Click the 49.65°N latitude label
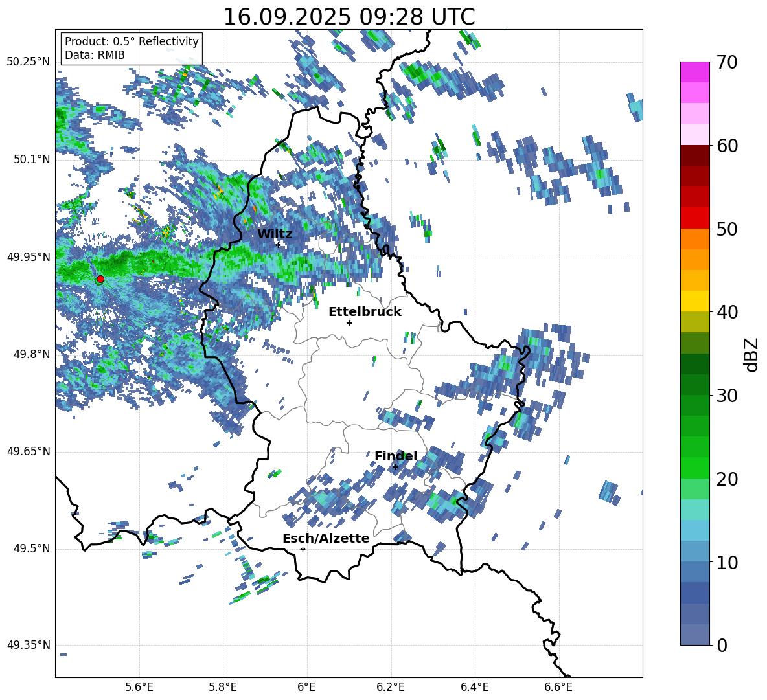The image size is (767, 700). [x=29, y=451]
